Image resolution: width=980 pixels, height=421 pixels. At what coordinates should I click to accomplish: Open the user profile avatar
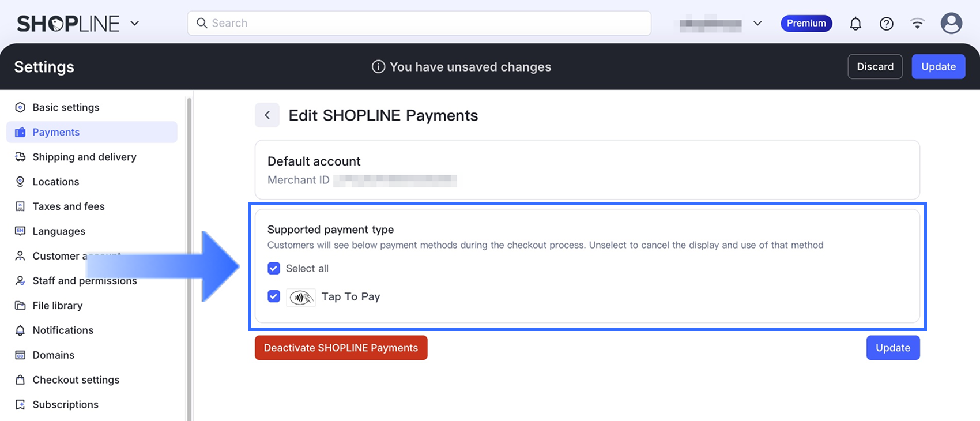[951, 24]
